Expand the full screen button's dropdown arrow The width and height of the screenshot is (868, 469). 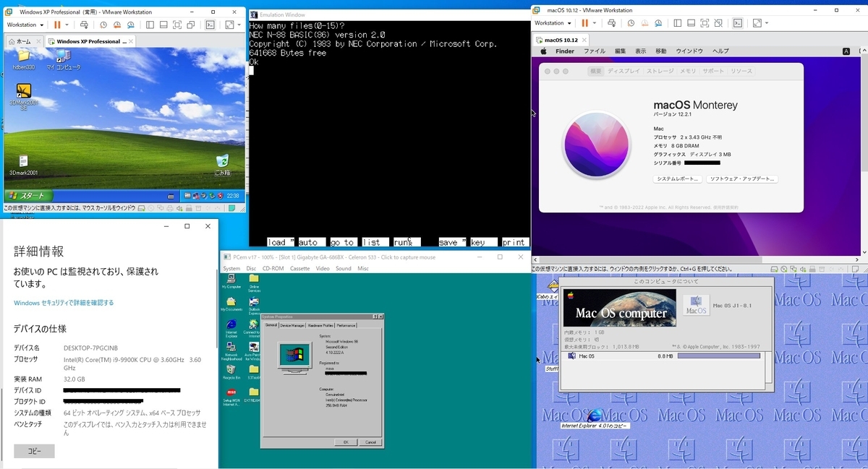click(767, 22)
